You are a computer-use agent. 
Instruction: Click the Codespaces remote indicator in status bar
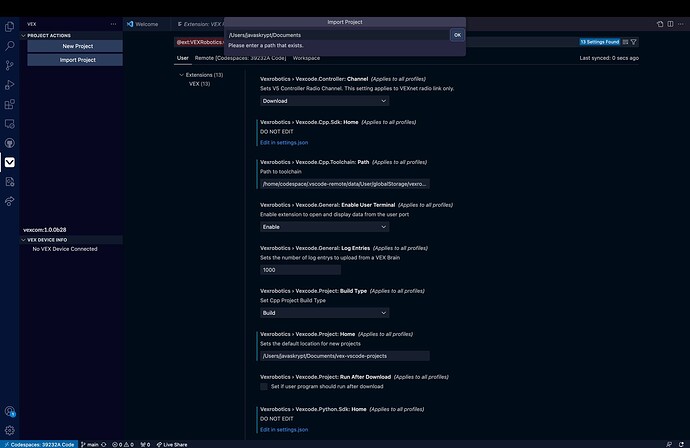click(x=39, y=444)
